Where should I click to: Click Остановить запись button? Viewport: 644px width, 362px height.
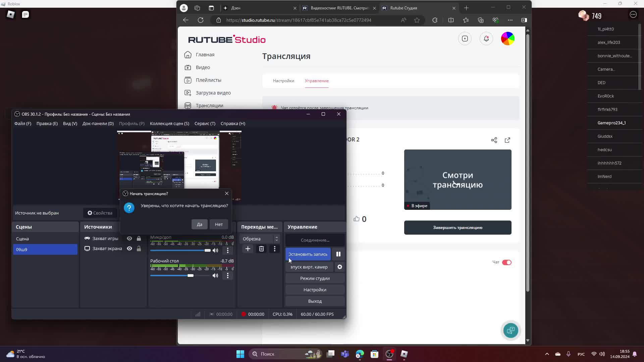coord(308,254)
